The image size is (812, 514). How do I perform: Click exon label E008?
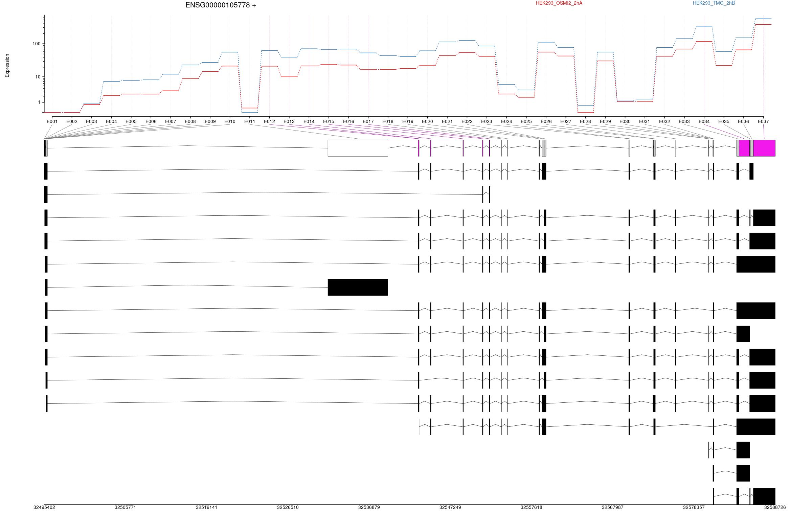point(190,121)
